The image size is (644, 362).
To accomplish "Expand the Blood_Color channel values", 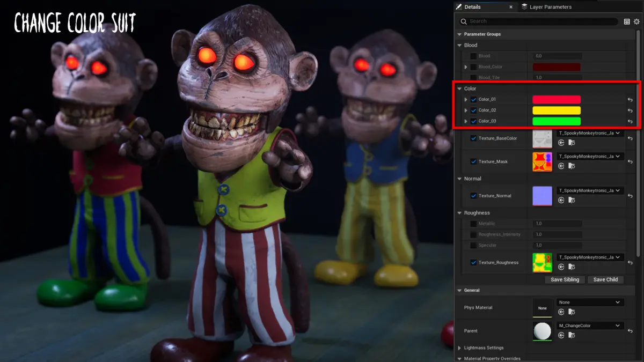I will (x=466, y=67).
